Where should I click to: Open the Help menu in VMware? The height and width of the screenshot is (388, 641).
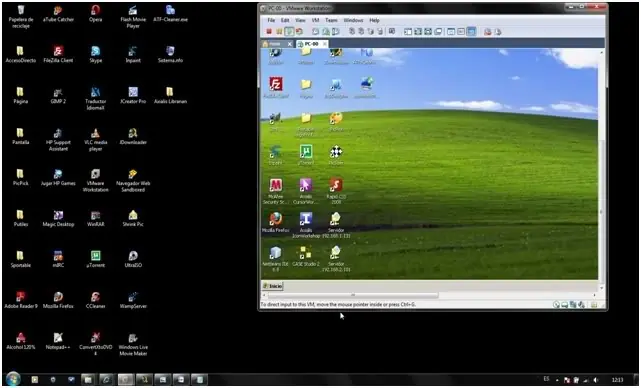coord(374,20)
